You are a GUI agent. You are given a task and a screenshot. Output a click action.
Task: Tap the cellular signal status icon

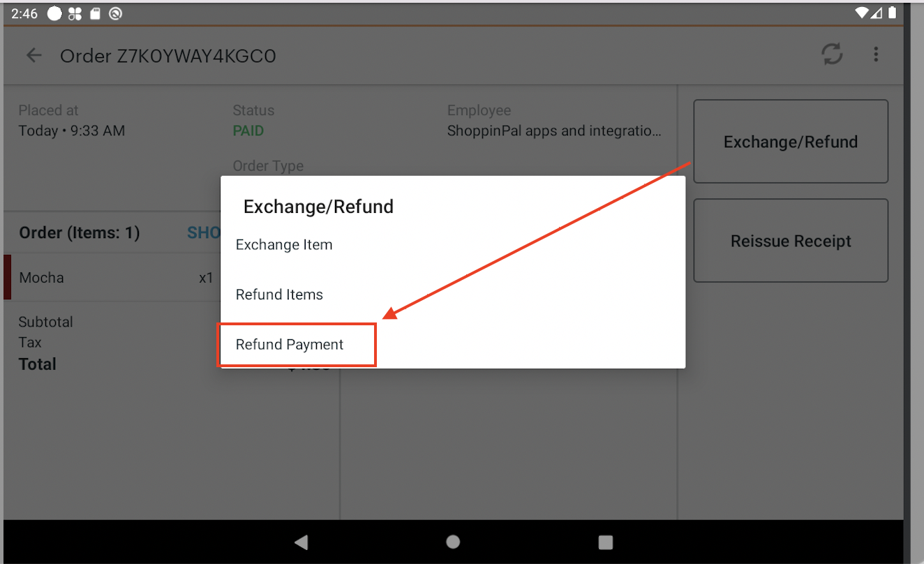pyautogui.click(x=878, y=13)
